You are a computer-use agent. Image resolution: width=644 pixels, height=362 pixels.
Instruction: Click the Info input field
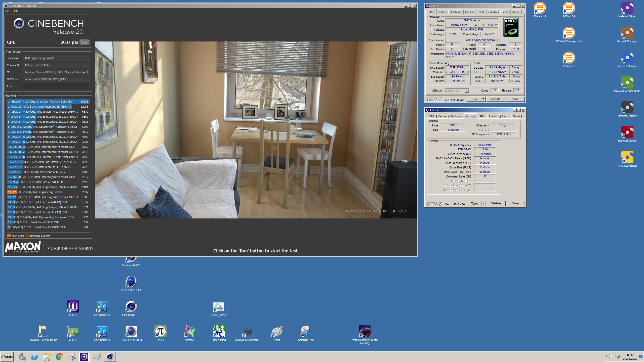coord(56,86)
